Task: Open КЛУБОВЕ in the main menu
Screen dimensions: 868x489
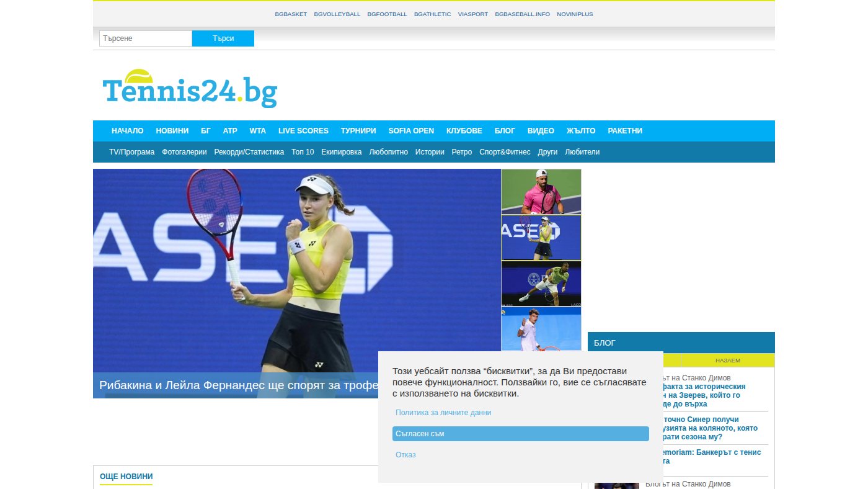Action: point(464,131)
